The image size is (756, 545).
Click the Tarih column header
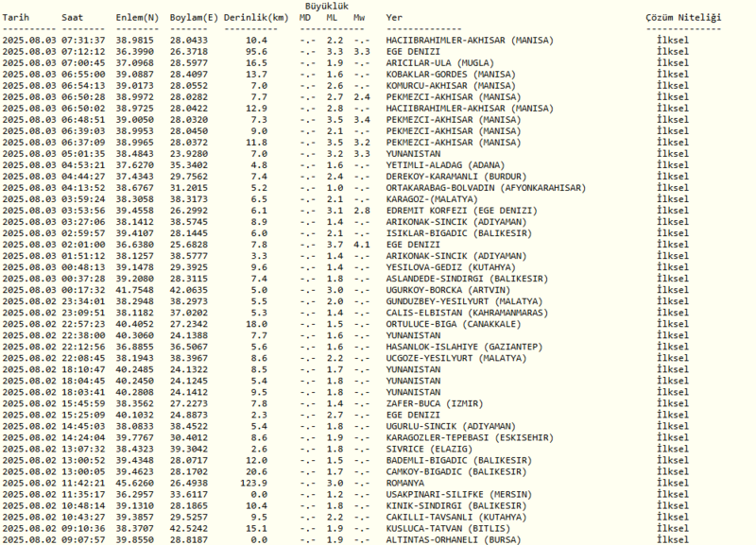(x=20, y=17)
